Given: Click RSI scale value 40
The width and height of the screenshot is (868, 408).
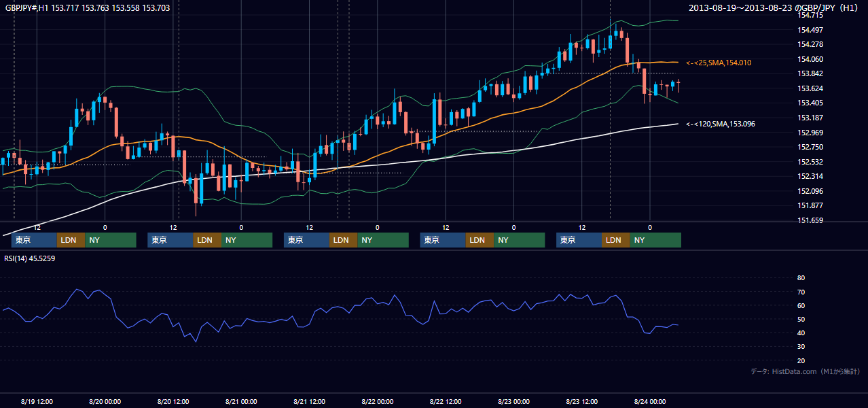Looking at the screenshot, I should [x=801, y=333].
